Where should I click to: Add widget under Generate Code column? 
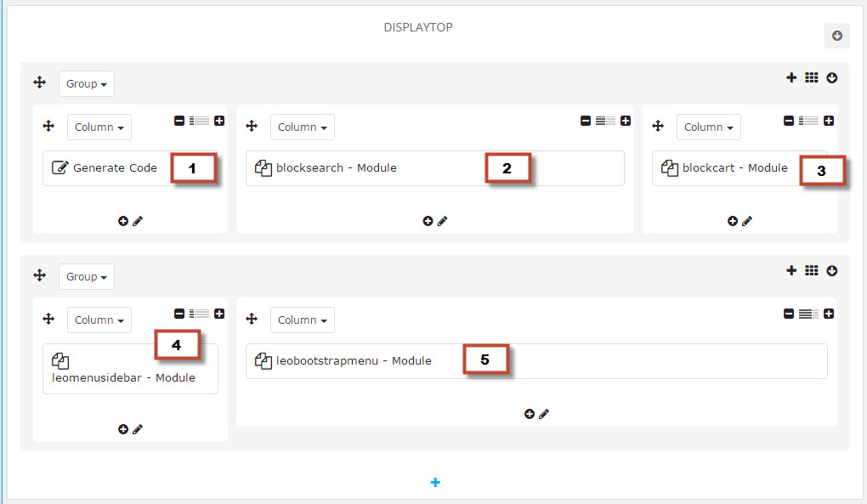122,221
